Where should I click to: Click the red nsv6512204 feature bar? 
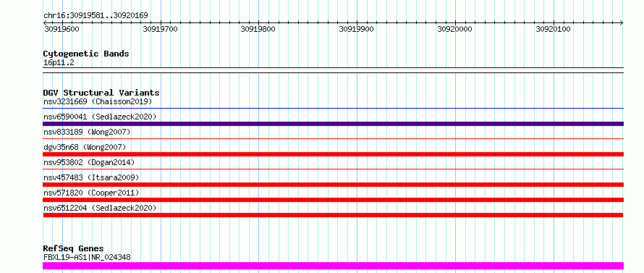[333, 215]
